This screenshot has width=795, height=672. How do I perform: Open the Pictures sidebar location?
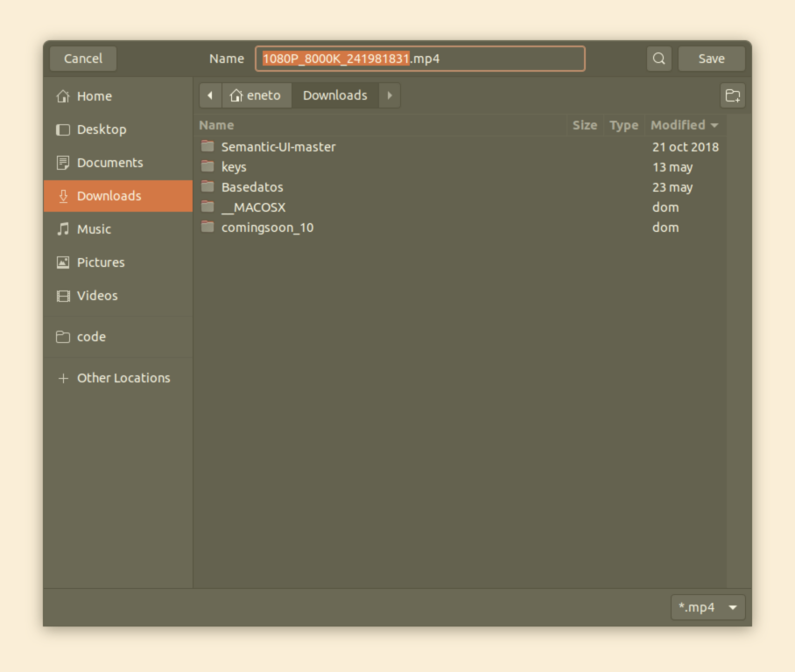tap(101, 262)
